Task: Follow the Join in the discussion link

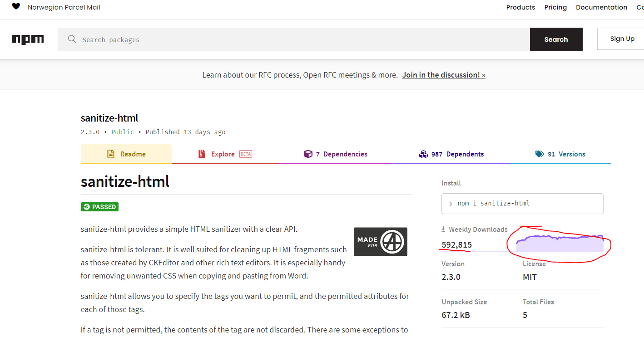Action: [x=444, y=75]
